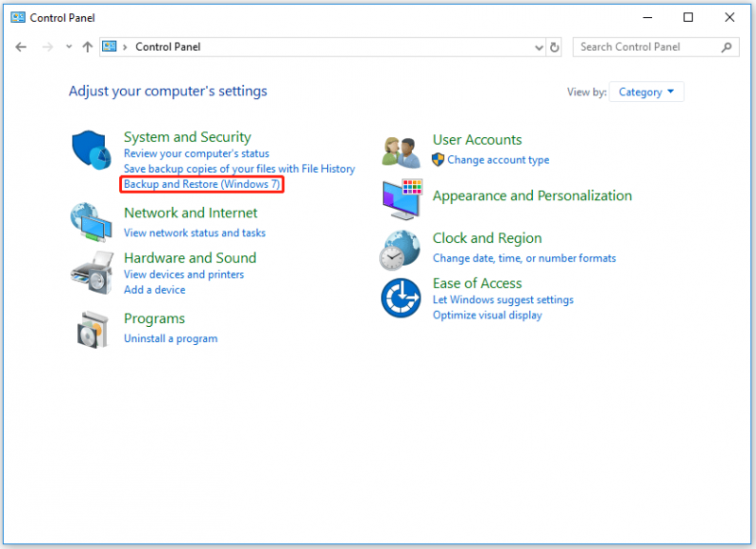Click the Appearance and Personalization monitor icon
The width and height of the screenshot is (756, 549).
click(x=403, y=199)
